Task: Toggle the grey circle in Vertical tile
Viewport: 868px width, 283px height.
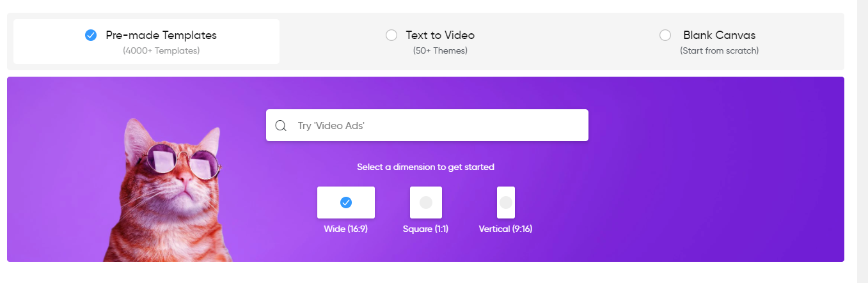Action: point(506,203)
